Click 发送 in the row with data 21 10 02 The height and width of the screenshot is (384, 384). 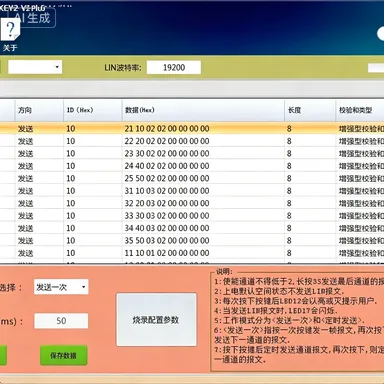tap(25, 129)
